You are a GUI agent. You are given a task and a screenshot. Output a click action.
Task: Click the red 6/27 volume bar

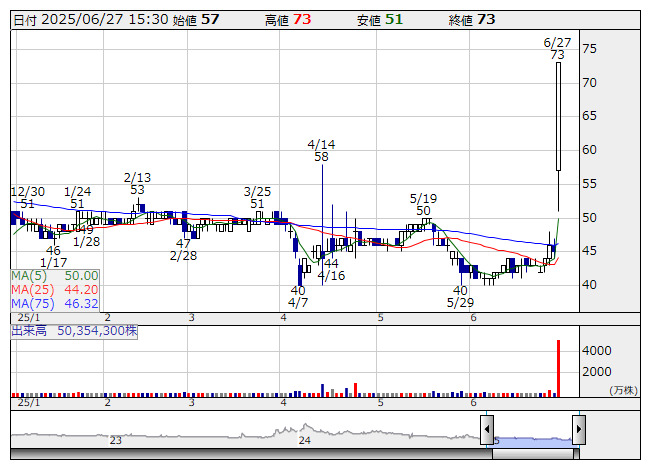pyautogui.click(x=558, y=368)
